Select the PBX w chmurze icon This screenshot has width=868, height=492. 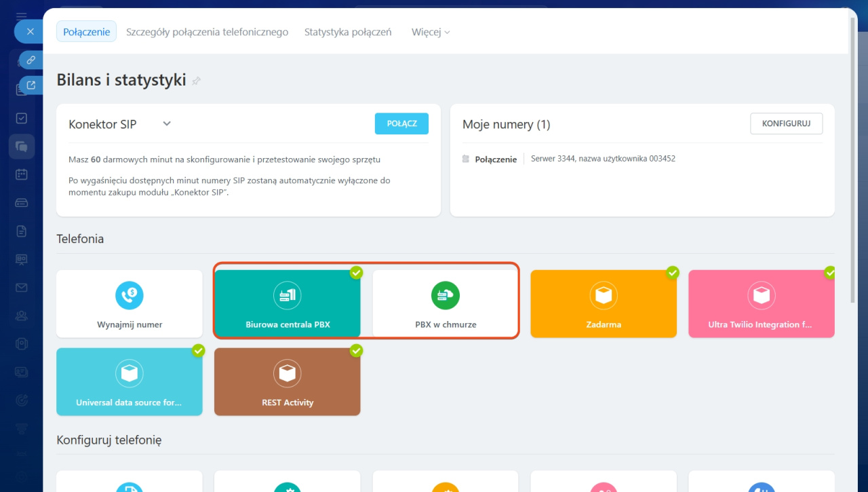(x=446, y=295)
